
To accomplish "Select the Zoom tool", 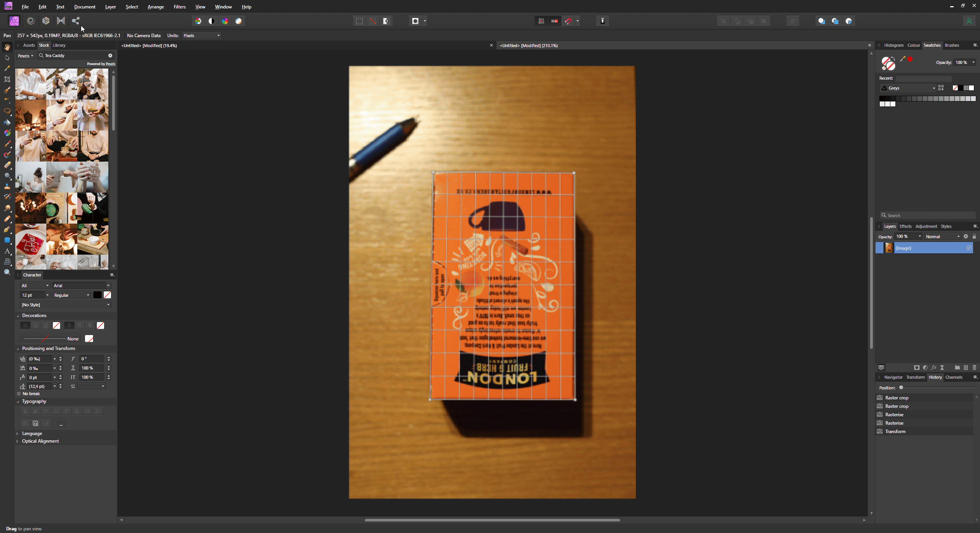I will click(x=7, y=272).
